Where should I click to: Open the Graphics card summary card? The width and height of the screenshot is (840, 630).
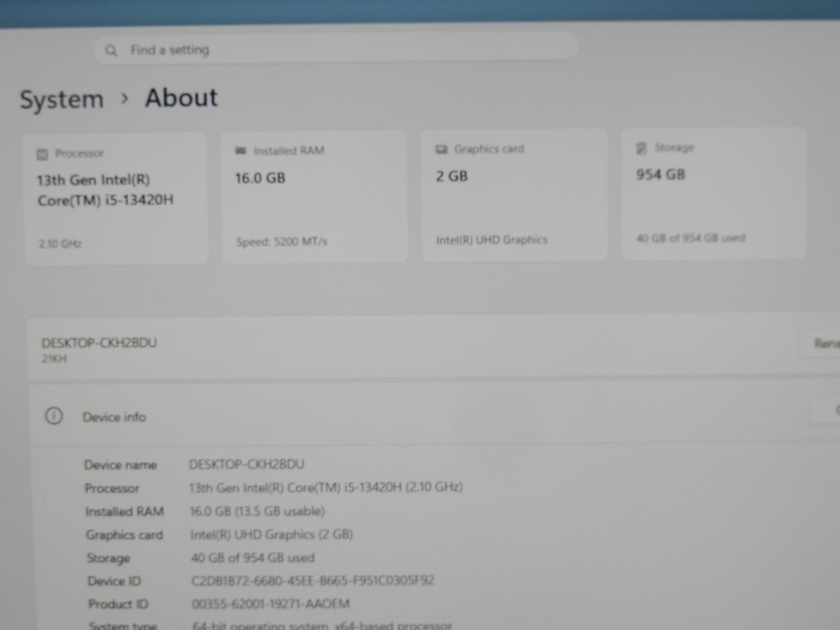(x=514, y=194)
